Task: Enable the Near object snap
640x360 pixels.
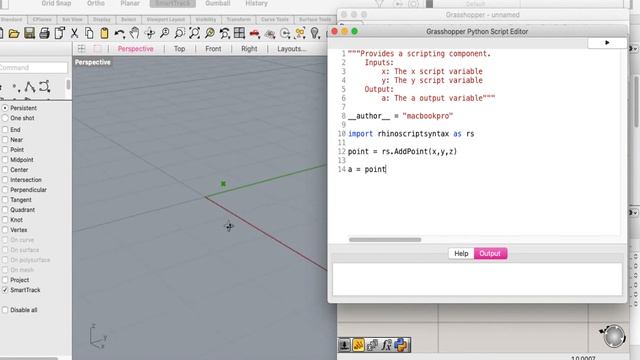Action: pyautogui.click(x=5, y=140)
